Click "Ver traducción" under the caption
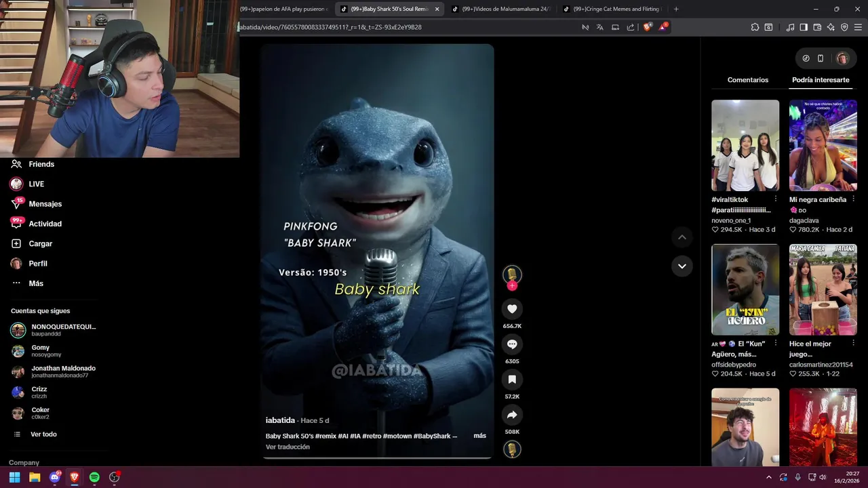 pyautogui.click(x=288, y=447)
